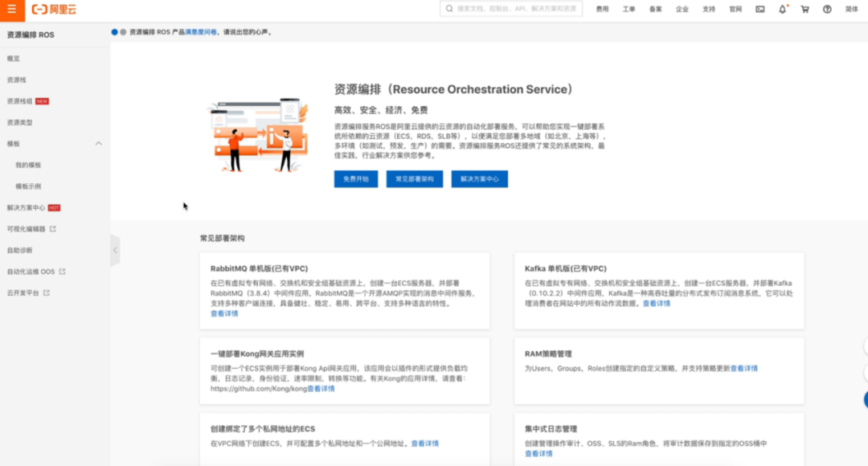Click the Alibaba Cloud logo
This screenshot has height=466, width=868.
(x=55, y=10)
